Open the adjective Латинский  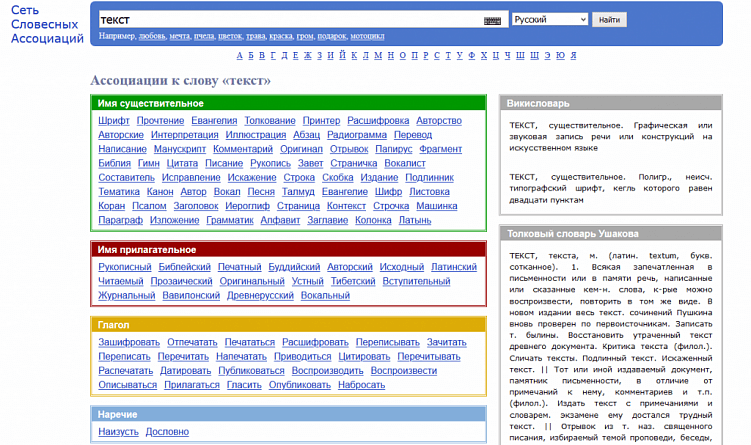[454, 267]
